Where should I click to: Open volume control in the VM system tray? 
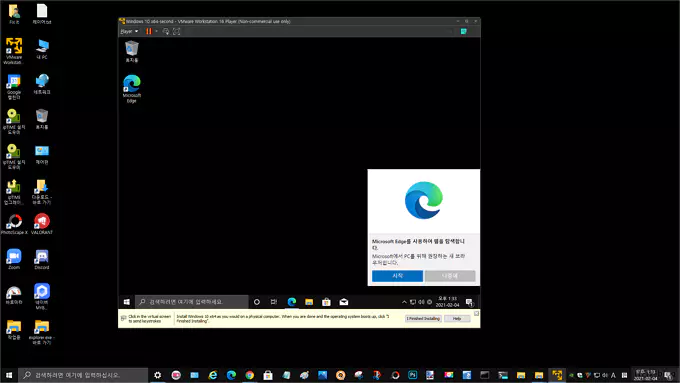tap(421, 302)
